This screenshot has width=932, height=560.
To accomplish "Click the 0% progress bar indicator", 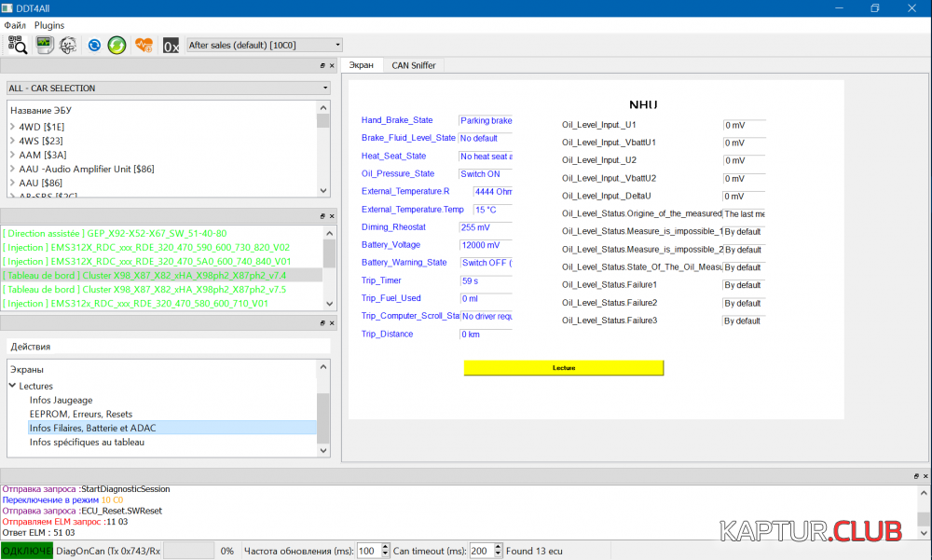I will pos(188,551).
